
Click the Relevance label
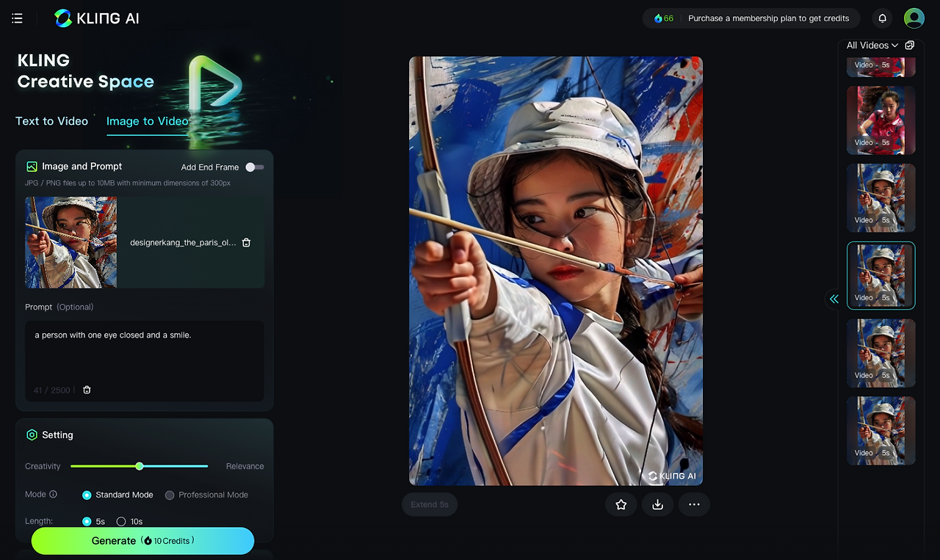click(245, 466)
